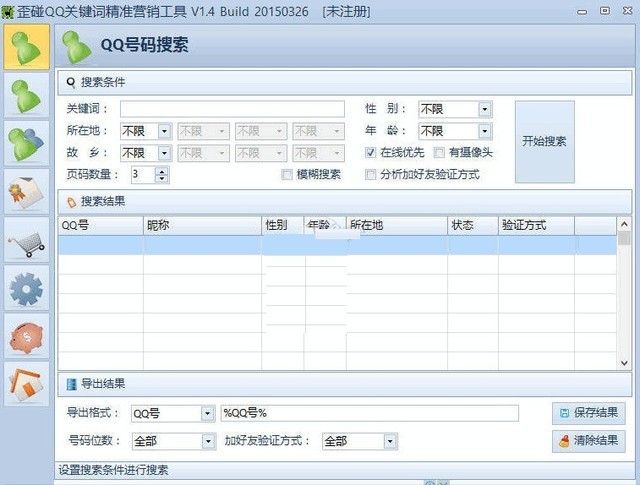The width and height of the screenshot is (640, 485).
Task: Open the blue gear settings sidebar icon
Action: (27, 288)
